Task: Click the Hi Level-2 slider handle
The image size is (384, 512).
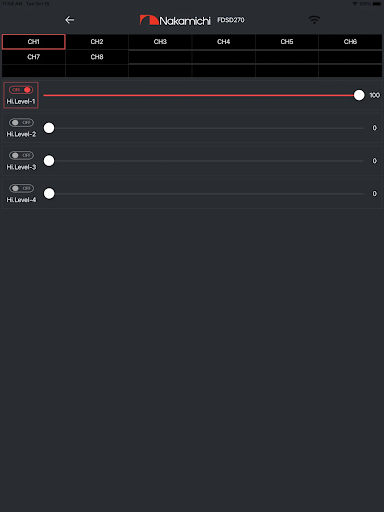Action: tap(49, 128)
